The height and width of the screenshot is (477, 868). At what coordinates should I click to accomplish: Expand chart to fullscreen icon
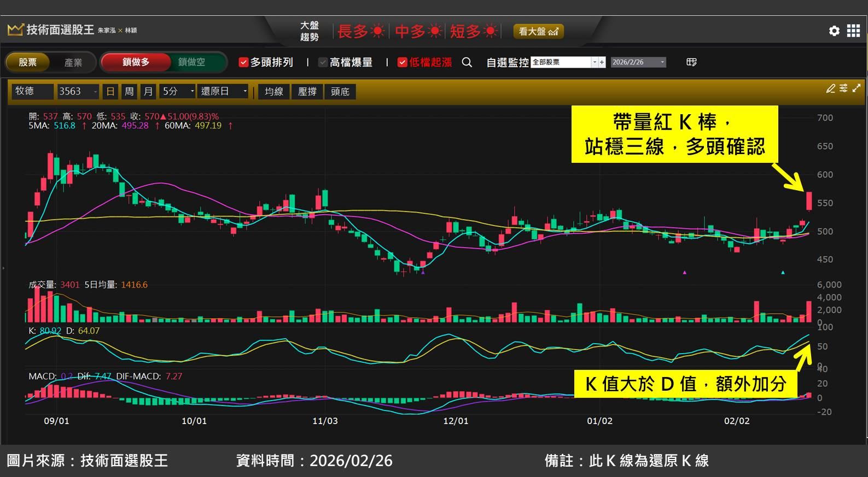857,88
